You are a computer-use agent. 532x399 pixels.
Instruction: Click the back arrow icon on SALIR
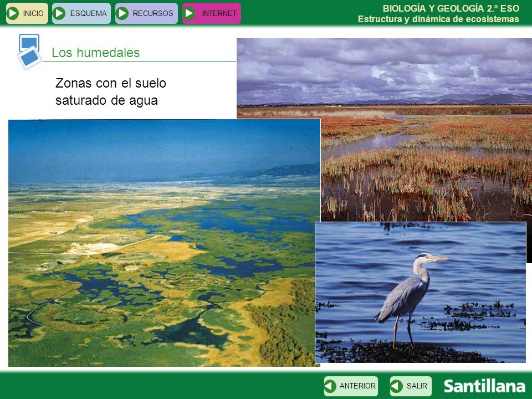pos(396,386)
